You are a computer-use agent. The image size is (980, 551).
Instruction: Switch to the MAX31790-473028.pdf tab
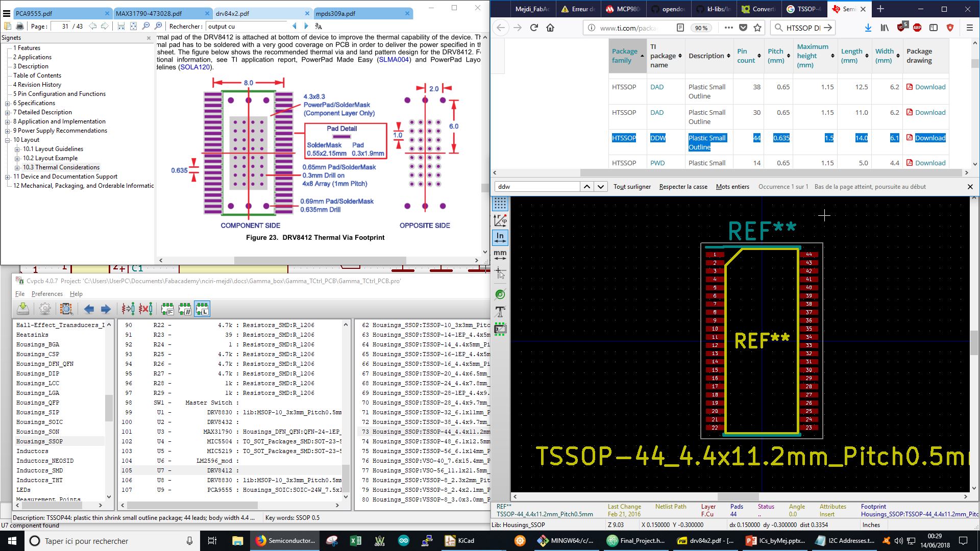149,13
